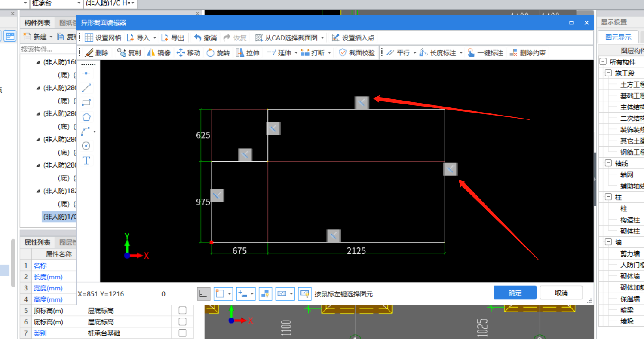Collapse the 墙 tree node

click(x=608, y=242)
